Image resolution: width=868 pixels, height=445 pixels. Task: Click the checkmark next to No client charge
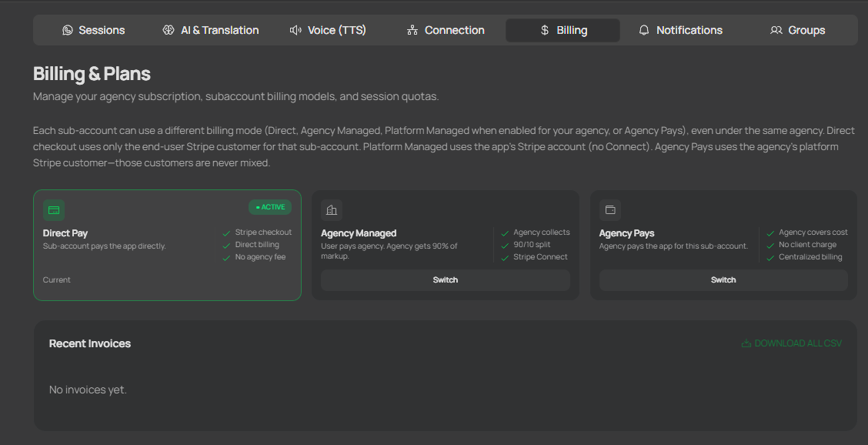tap(770, 246)
